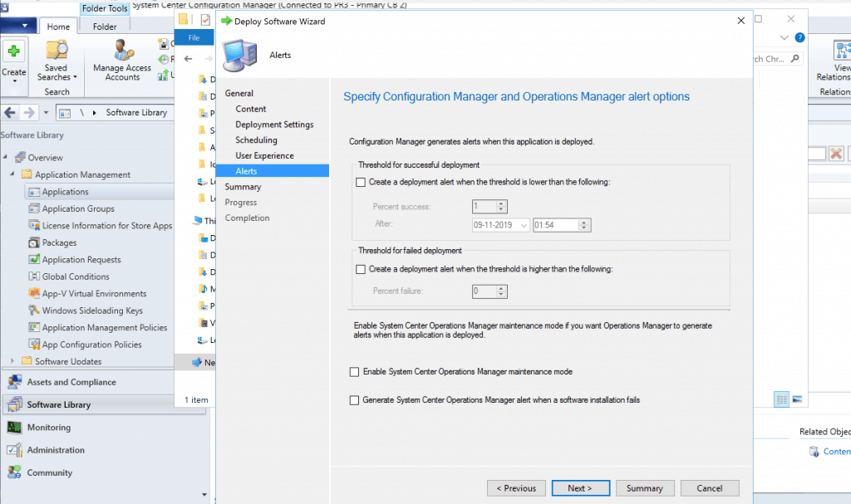Open Application Requests node
The width and height of the screenshot is (851, 504).
(x=81, y=259)
